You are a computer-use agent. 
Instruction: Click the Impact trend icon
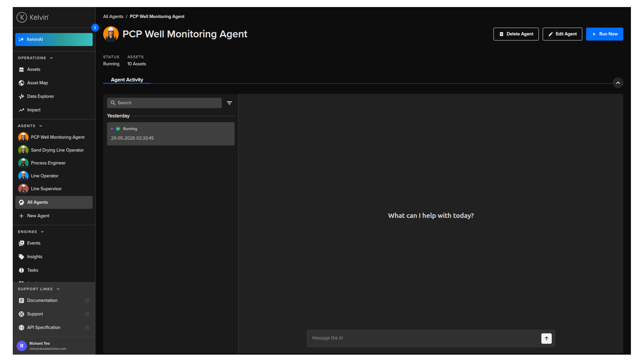[x=21, y=110]
